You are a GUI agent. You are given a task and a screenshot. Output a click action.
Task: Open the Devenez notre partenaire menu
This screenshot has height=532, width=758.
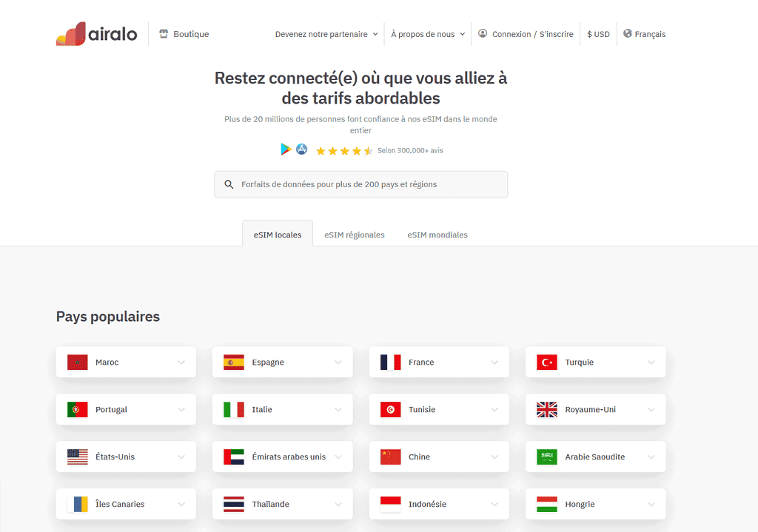pyautogui.click(x=326, y=34)
